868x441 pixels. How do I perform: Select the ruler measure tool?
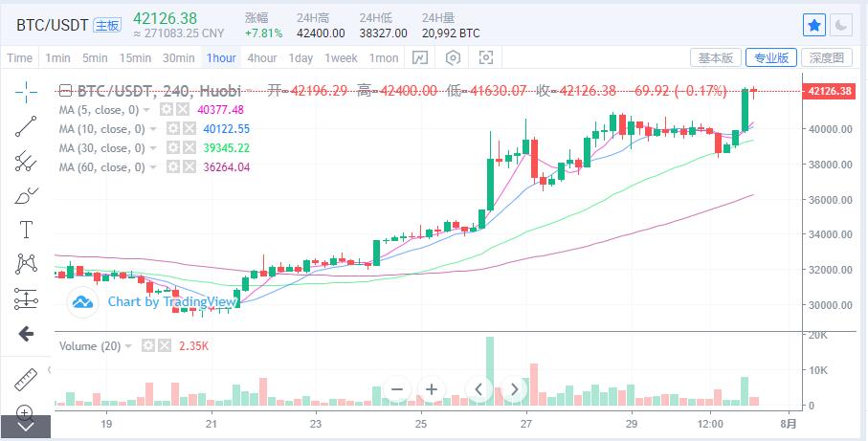[26, 379]
